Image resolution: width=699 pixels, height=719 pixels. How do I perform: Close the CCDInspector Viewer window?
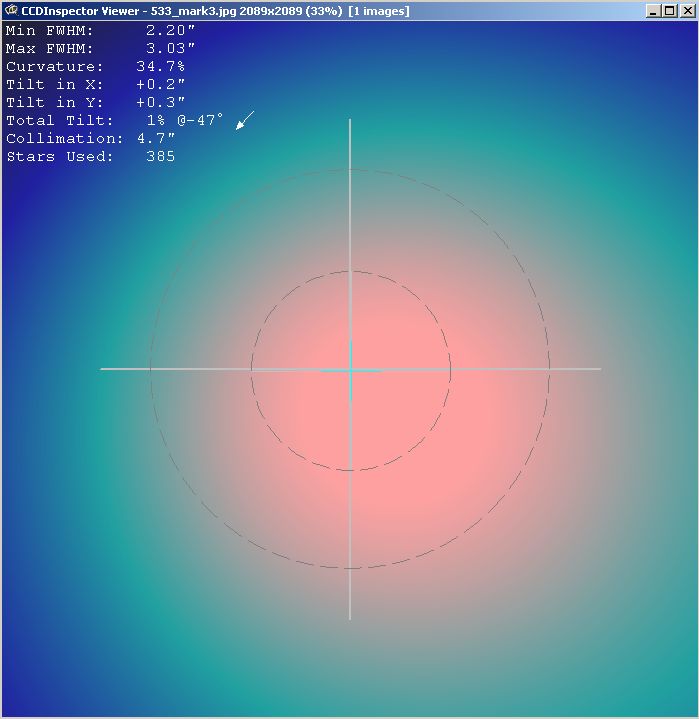point(686,11)
